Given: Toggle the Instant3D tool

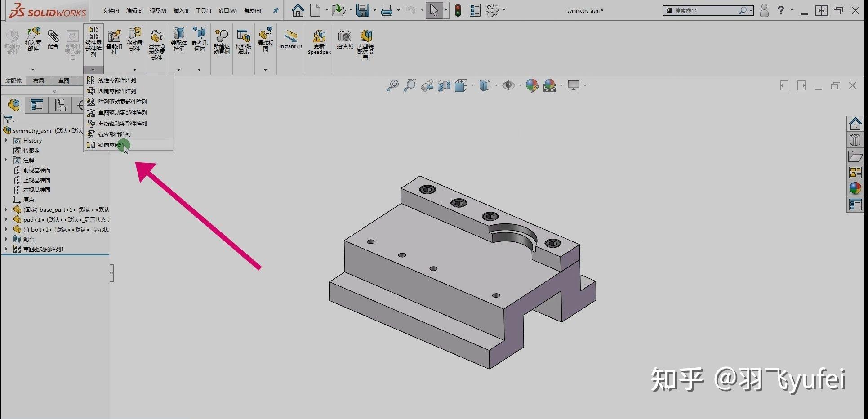Looking at the screenshot, I should [290, 39].
